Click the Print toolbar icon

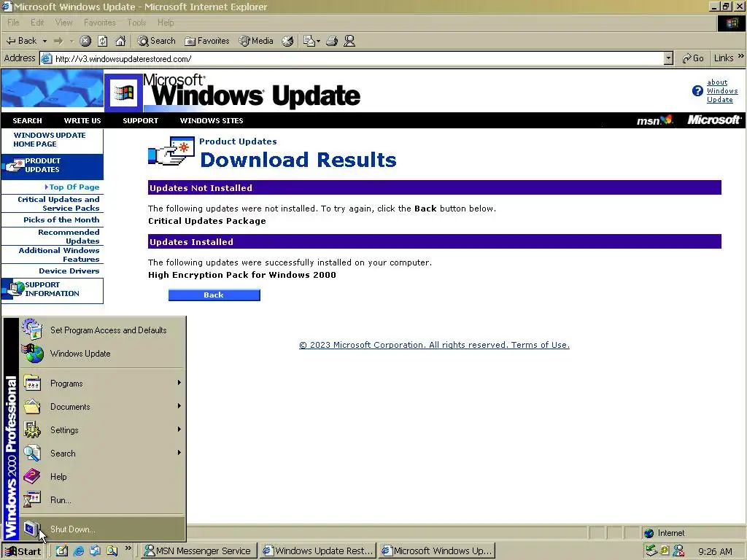tap(332, 41)
